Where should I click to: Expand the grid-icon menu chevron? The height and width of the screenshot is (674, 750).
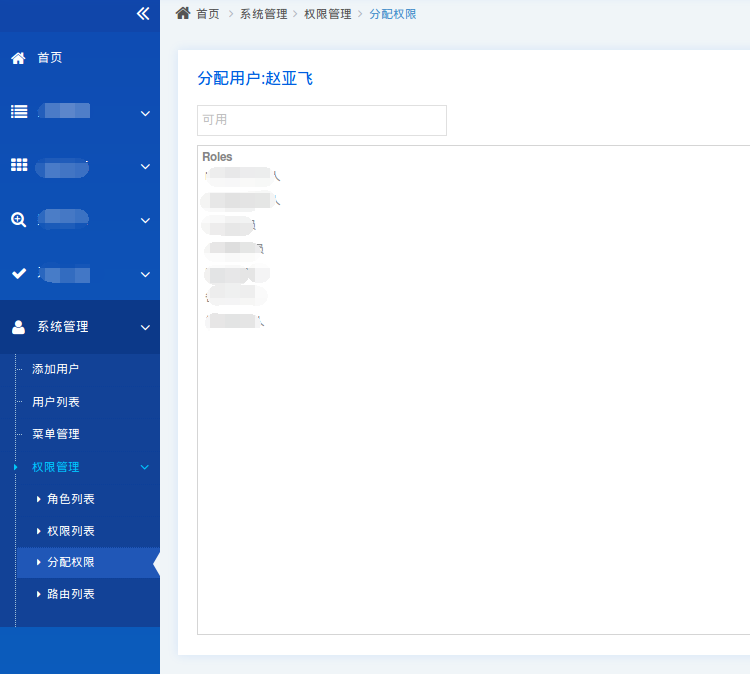pyautogui.click(x=145, y=166)
